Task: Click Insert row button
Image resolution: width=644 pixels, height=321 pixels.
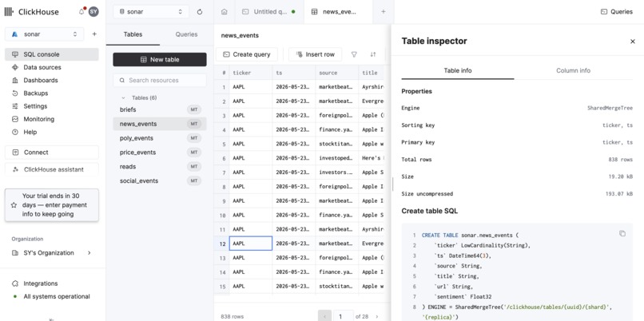Action: click(315, 54)
